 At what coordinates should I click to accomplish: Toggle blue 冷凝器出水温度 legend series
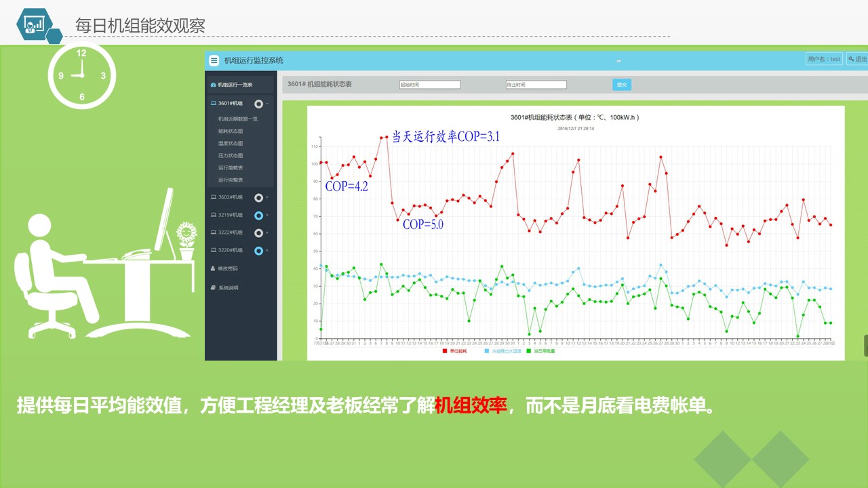coord(503,351)
